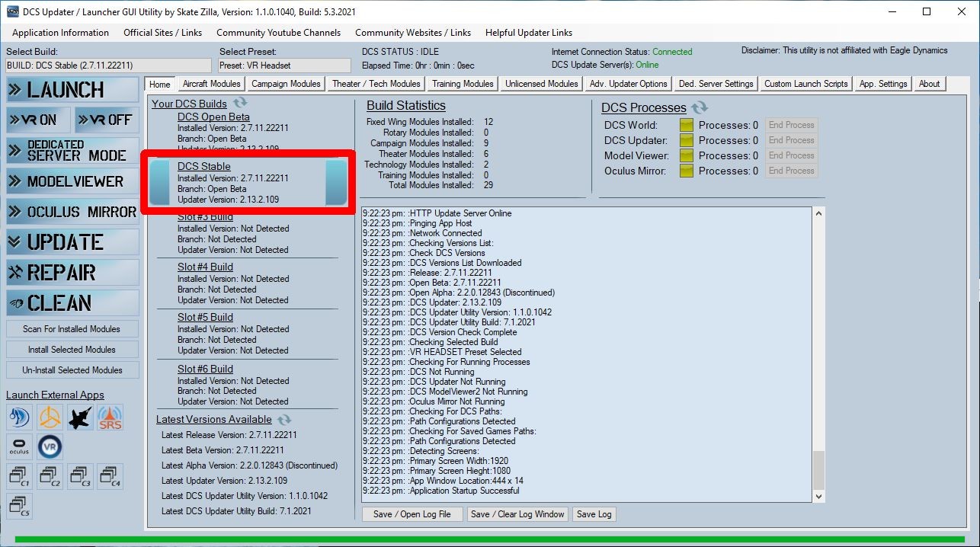Image resolution: width=980 pixels, height=547 pixels.
Task: Open the Oculus app icon
Action: tap(19, 446)
